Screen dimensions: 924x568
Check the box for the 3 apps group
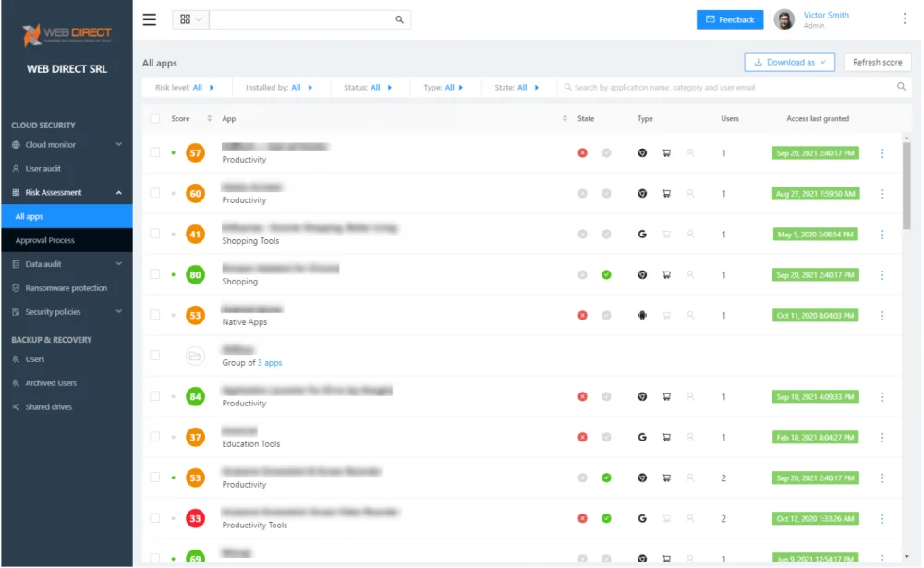click(x=155, y=356)
